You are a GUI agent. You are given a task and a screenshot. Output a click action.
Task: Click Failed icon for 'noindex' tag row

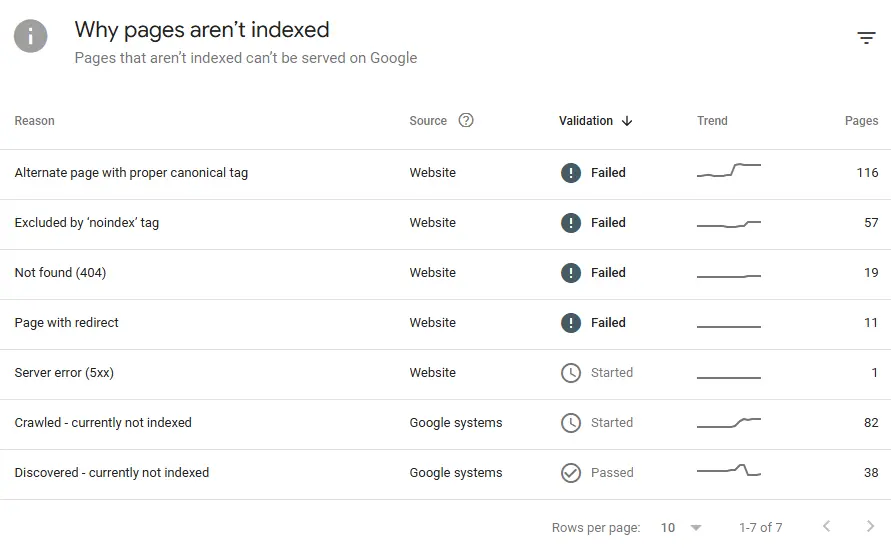pyautogui.click(x=571, y=223)
